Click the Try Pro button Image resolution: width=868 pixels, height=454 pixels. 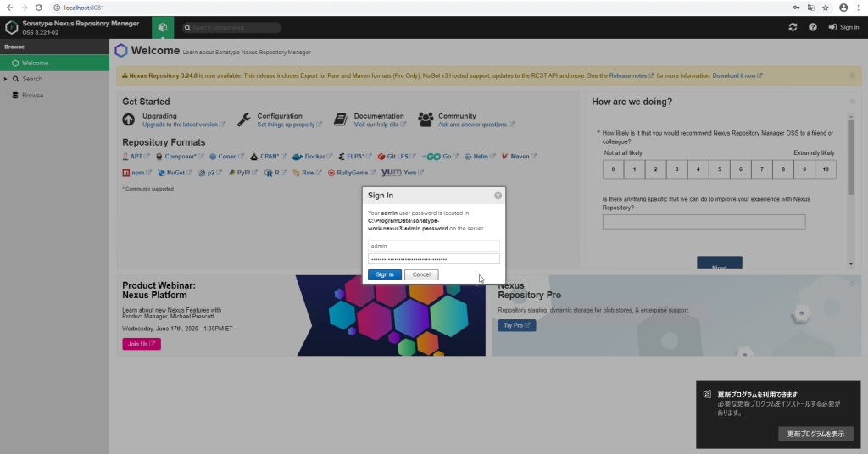[516, 325]
